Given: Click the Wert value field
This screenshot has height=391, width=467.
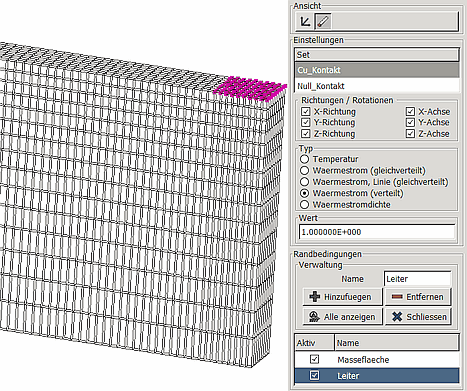Looking at the screenshot, I should 377,232.
